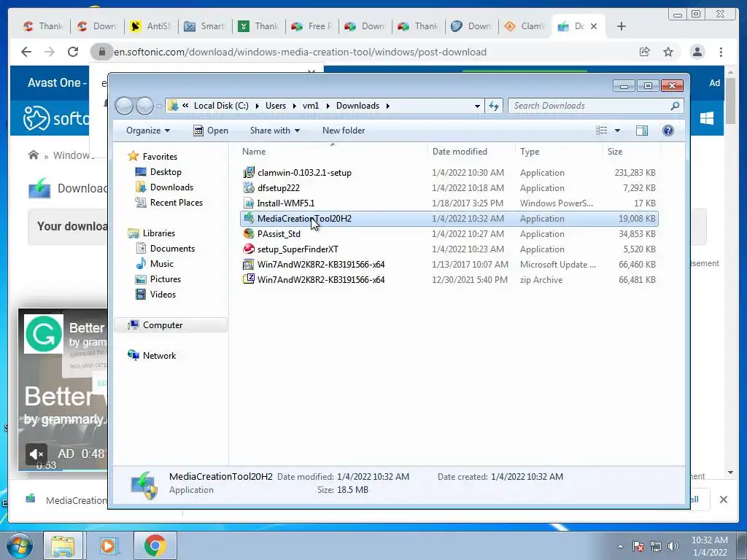Click the Softonic home icon in breadcrumb
Viewport: 747px width, 560px height.
point(34,155)
